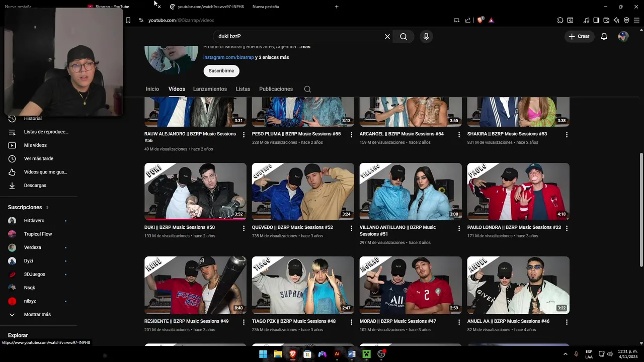Open YouTube notifications bell
This screenshot has width=644, height=362.
click(604, 36)
